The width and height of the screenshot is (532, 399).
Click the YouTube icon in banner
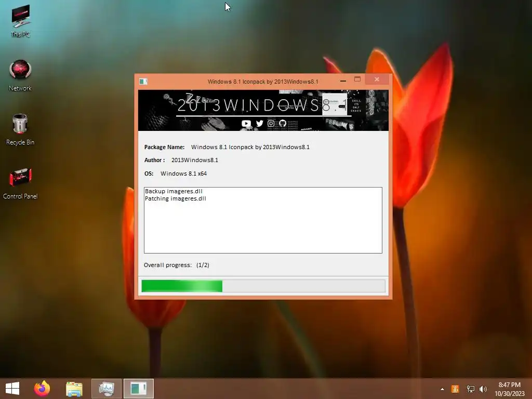coord(246,124)
